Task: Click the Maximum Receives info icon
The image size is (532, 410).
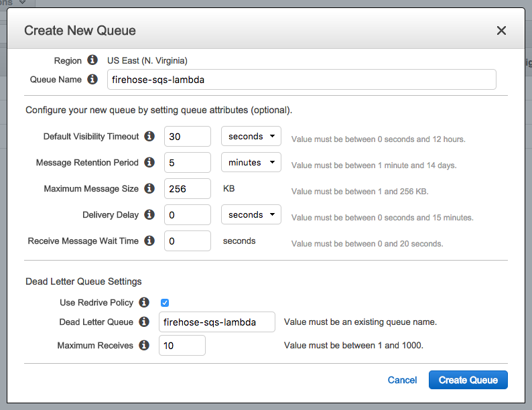Action: 144,345
